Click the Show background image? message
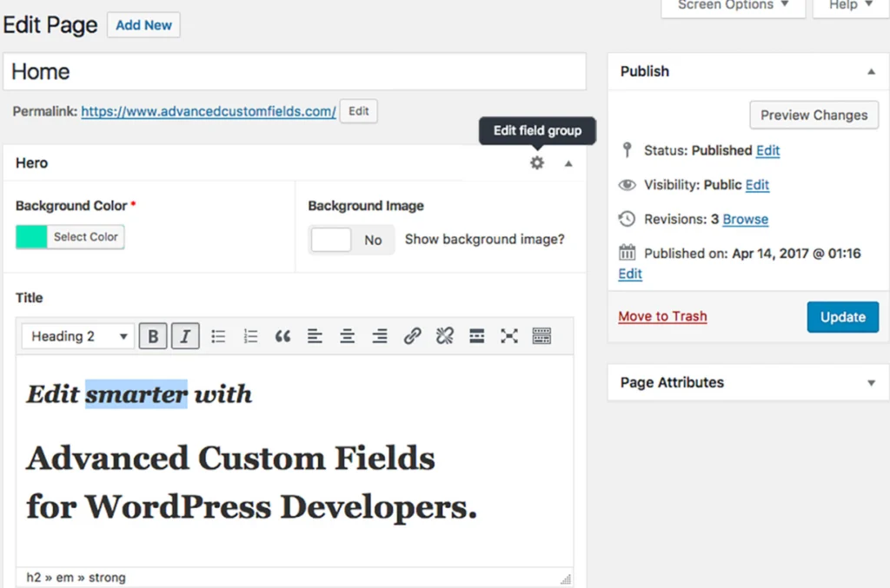890x588 pixels. 484,240
